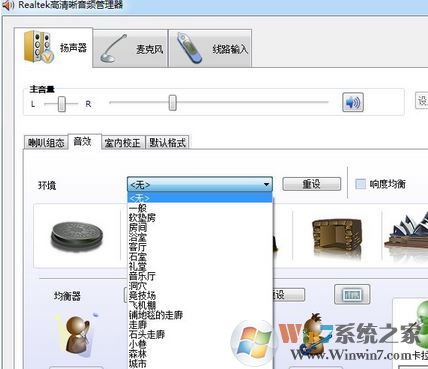The height and width of the screenshot is (369, 428).
Task: Choose 客厅 from the environment list
Action: (x=200, y=247)
